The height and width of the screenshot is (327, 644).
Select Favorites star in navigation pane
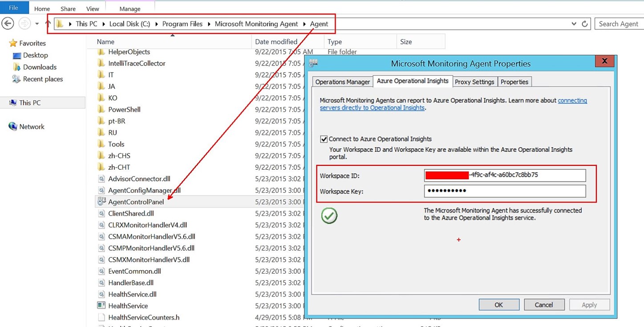click(x=13, y=43)
